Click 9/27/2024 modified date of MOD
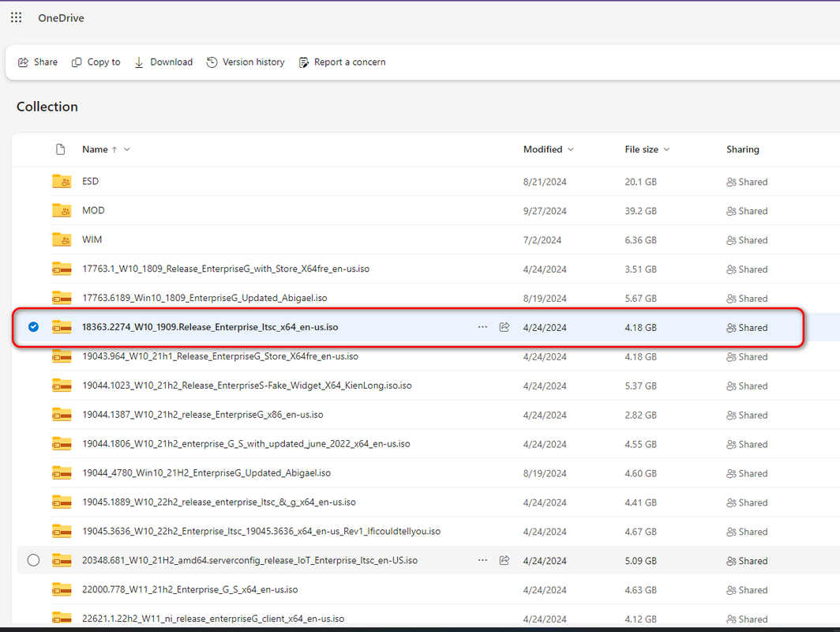840x632 pixels. pos(545,211)
